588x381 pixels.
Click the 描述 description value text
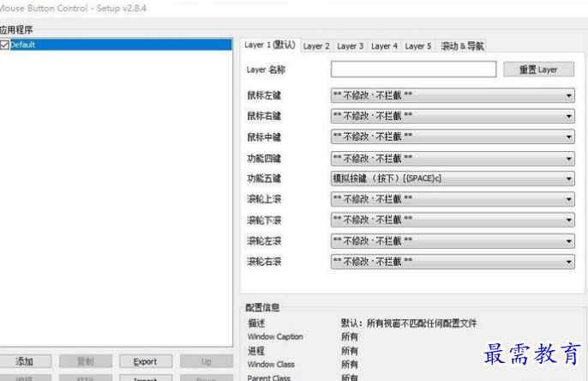pyautogui.click(x=409, y=324)
